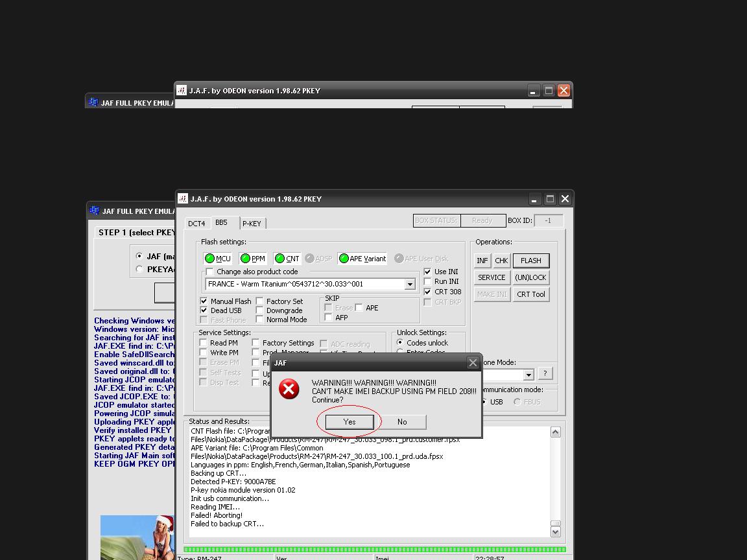The image size is (747, 560).
Task: Click the Ready box status field
Action: (482, 220)
